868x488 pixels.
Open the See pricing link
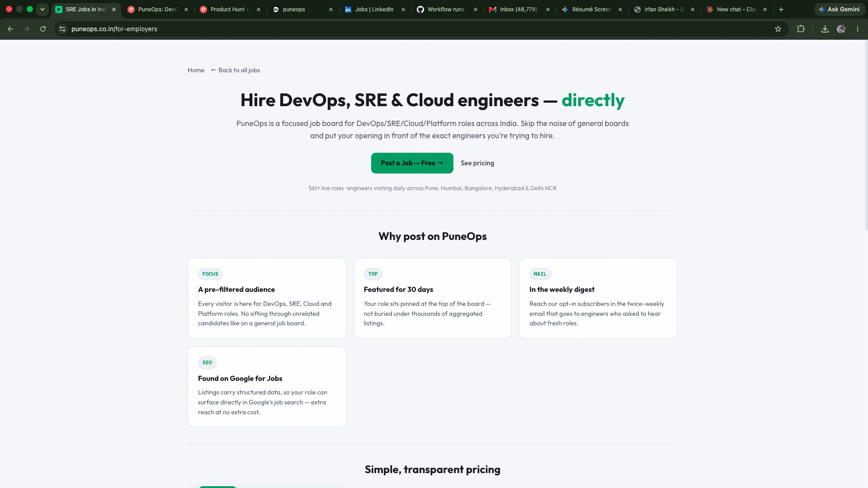point(477,163)
